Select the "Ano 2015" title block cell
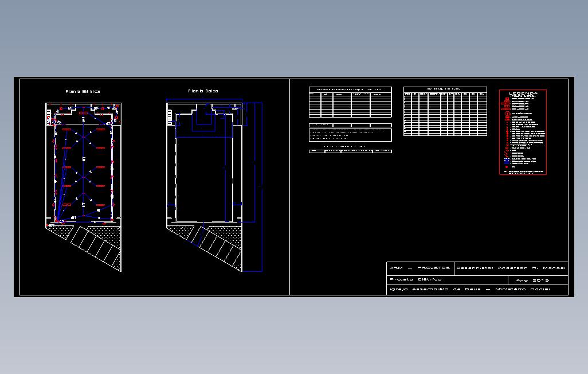588x374 pixels. (x=538, y=280)
